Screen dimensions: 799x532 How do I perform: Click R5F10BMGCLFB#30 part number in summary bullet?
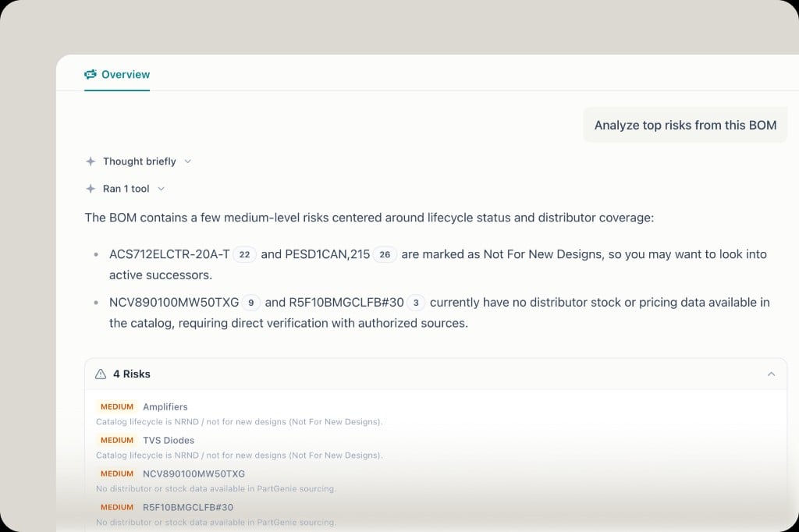(346, 303)
